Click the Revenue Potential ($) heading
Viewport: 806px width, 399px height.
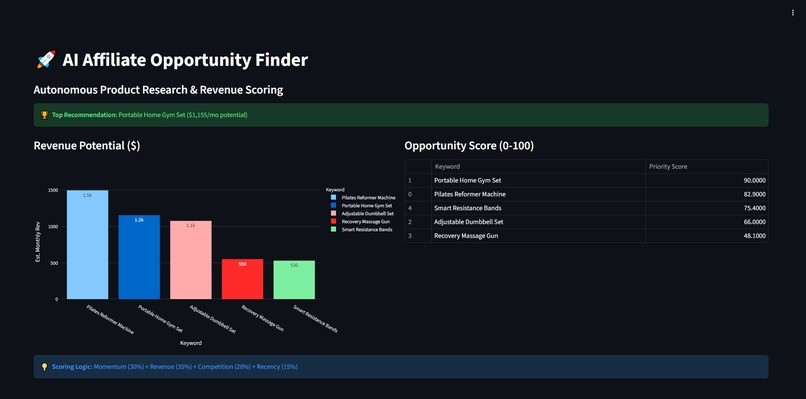click(x=87, y=146)
